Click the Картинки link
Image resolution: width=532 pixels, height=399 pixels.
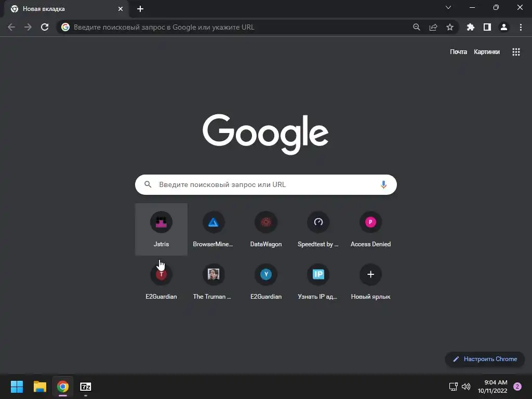click(x=486, y=52)
